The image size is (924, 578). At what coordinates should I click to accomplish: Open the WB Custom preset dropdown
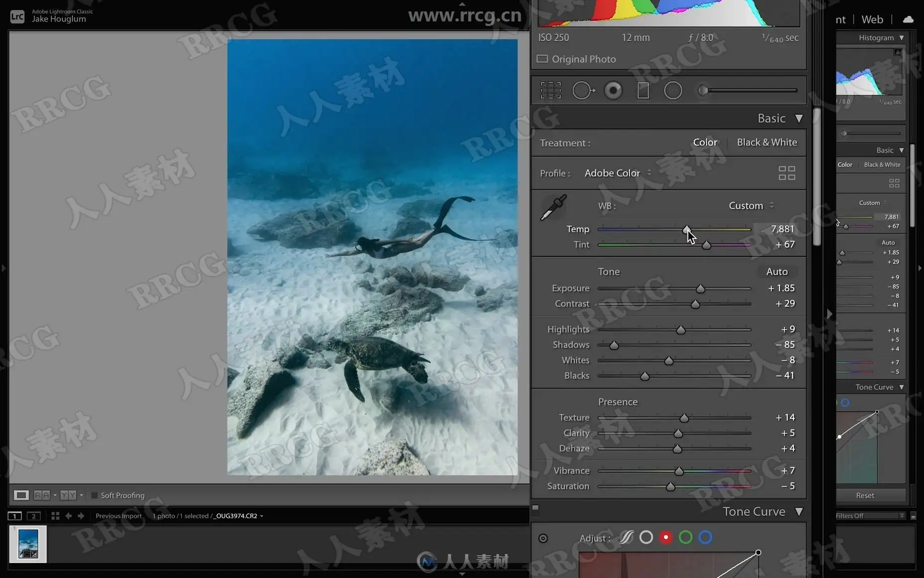[x=751, y=205]
